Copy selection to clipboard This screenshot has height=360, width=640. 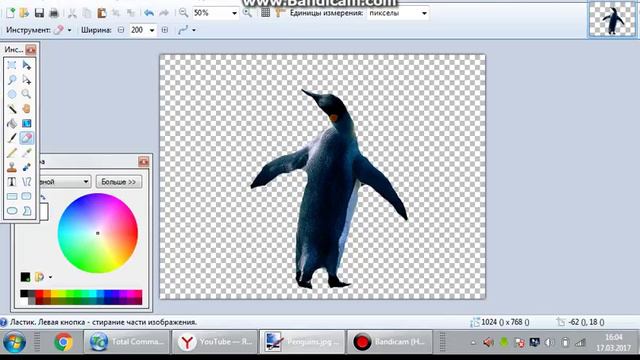(87, 13)
